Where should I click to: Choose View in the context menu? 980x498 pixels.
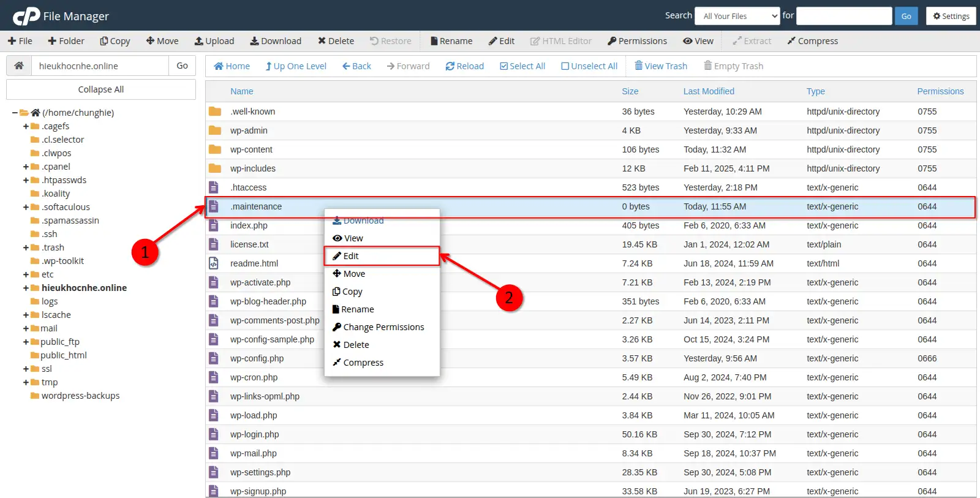coord(382,238)
